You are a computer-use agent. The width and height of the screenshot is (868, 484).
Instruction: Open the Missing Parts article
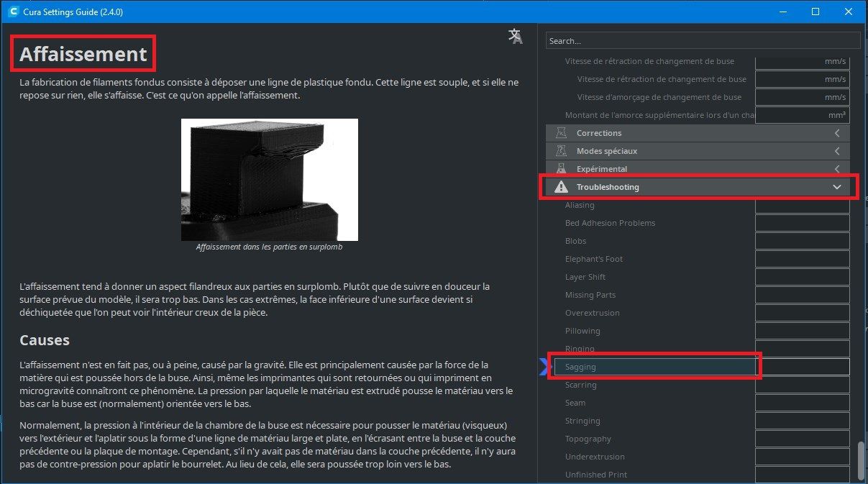pos(590,295)
